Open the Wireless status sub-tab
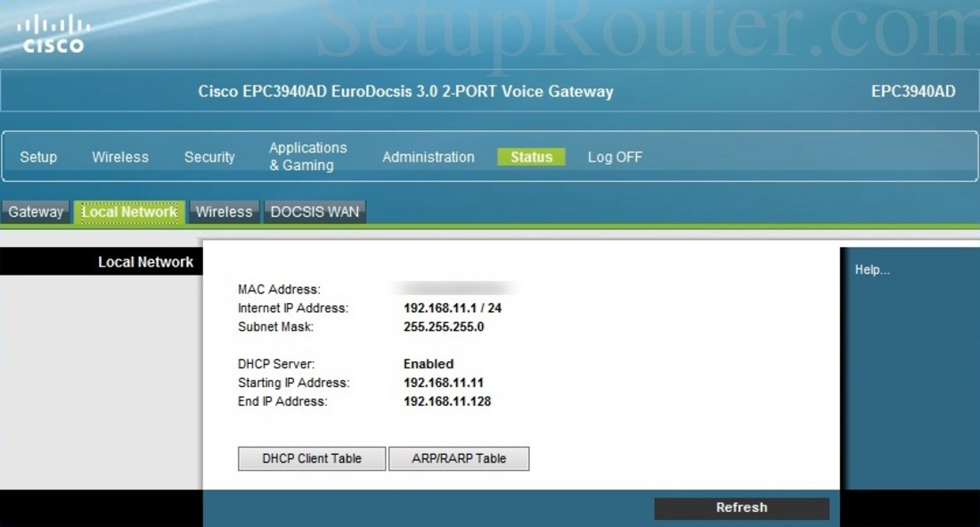The width and height of the screenshot is (980, 527). [x=224, y=211]
